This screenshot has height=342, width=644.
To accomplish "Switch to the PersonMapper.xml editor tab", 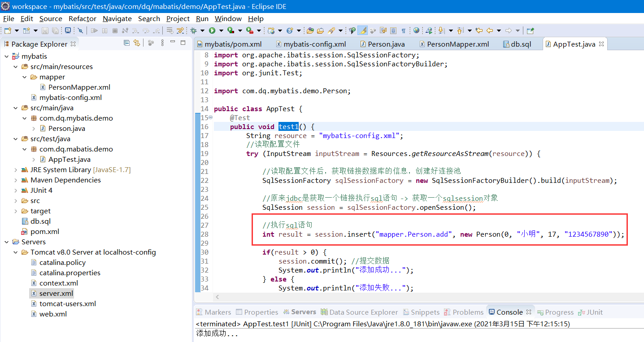I will pyautogui.click(x=453, y=44).
